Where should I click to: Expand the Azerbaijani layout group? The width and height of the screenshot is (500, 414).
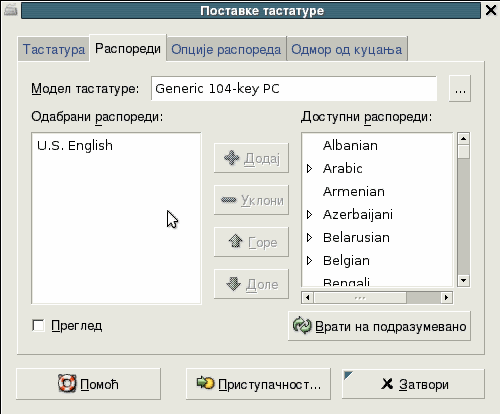(x=309, y=214)
